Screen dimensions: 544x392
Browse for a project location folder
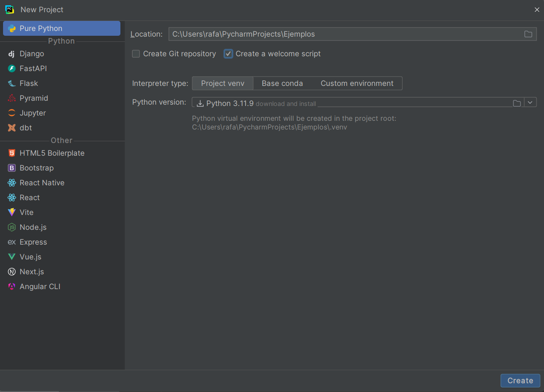[528, 34]
